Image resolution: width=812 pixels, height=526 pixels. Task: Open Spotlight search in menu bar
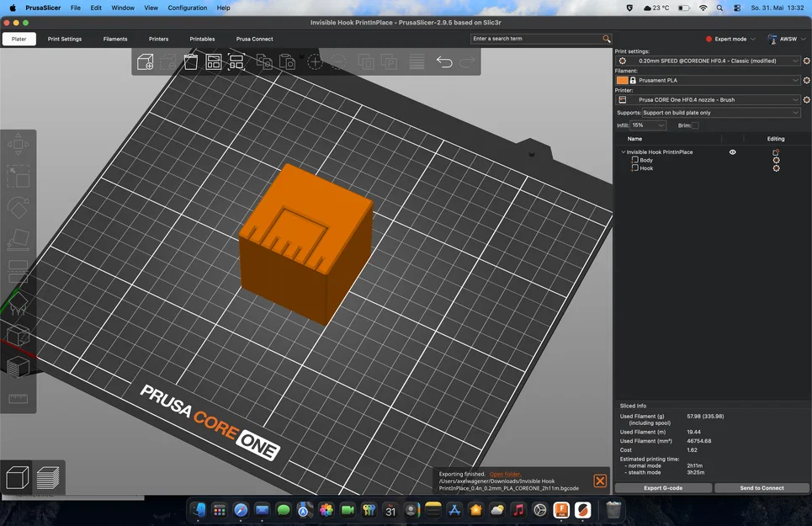[x=719, y=8]
